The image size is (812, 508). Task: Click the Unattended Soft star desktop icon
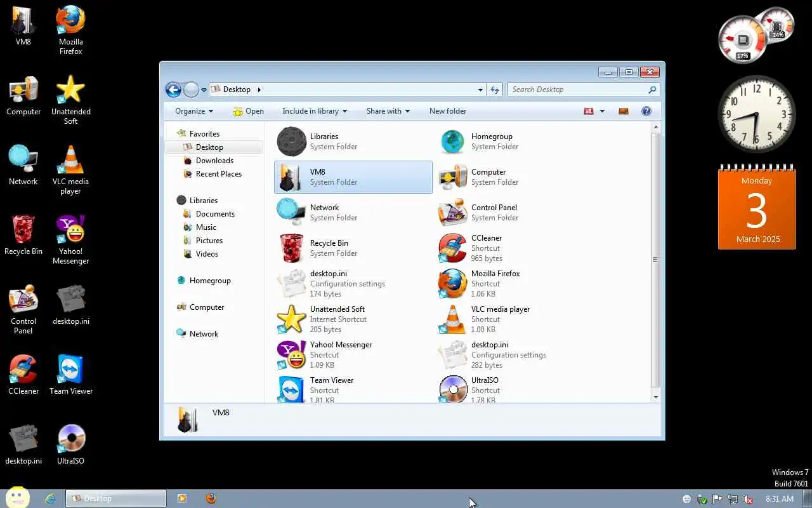70,99
